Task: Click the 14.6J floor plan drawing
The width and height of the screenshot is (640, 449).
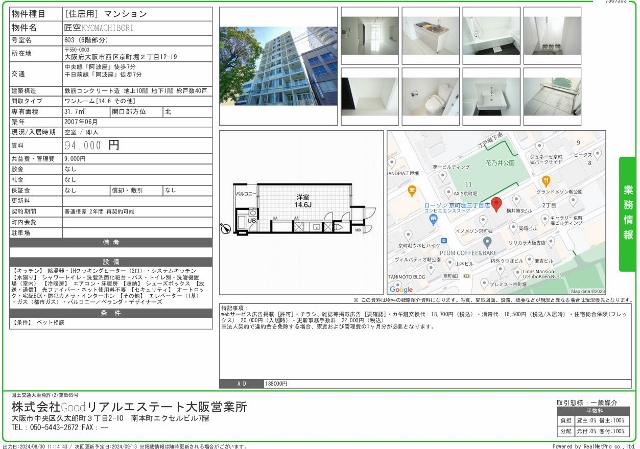Action: pyautogui.click(x=301, y=209)
